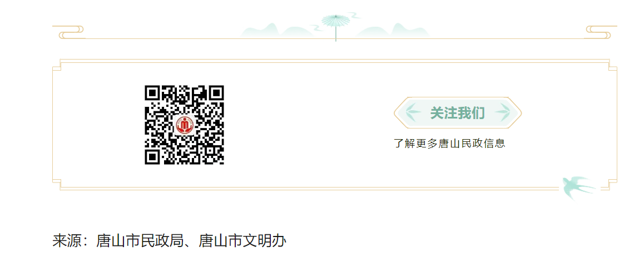
Task: Click 唐山市文明办 in the source line
Action: pos(242,241)
